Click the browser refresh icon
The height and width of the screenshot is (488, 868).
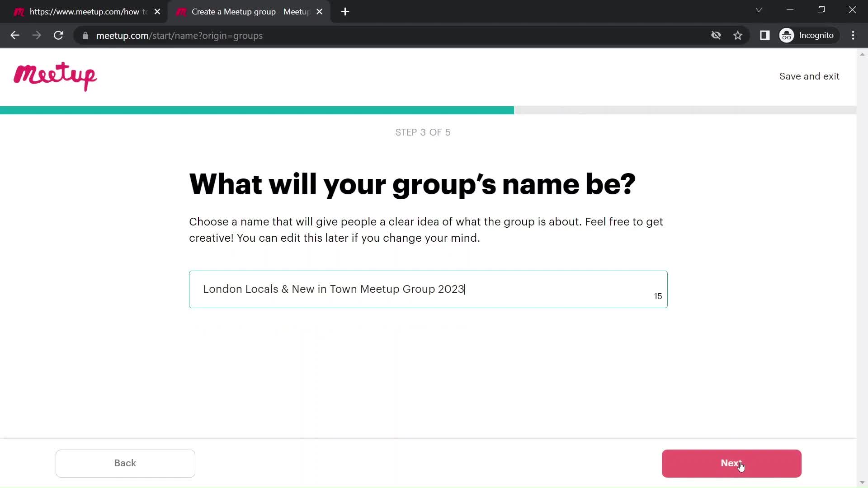tap(58, 36)
